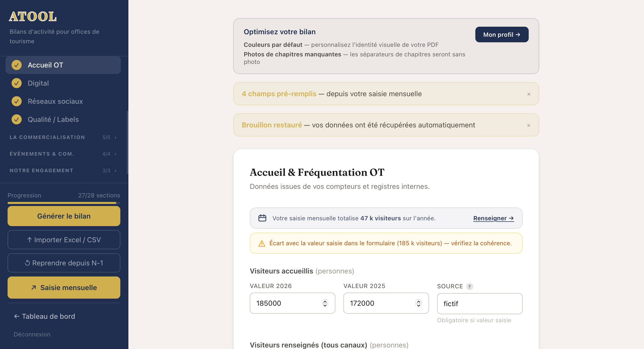Dismiss the champs pré-remplis notification

click(x=529, y=94)
